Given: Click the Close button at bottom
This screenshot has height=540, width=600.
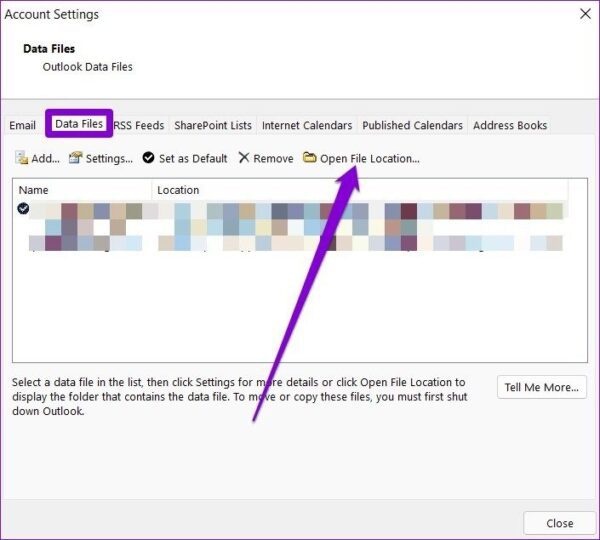Looking at the screenshot, I should (x=559, y=523).
